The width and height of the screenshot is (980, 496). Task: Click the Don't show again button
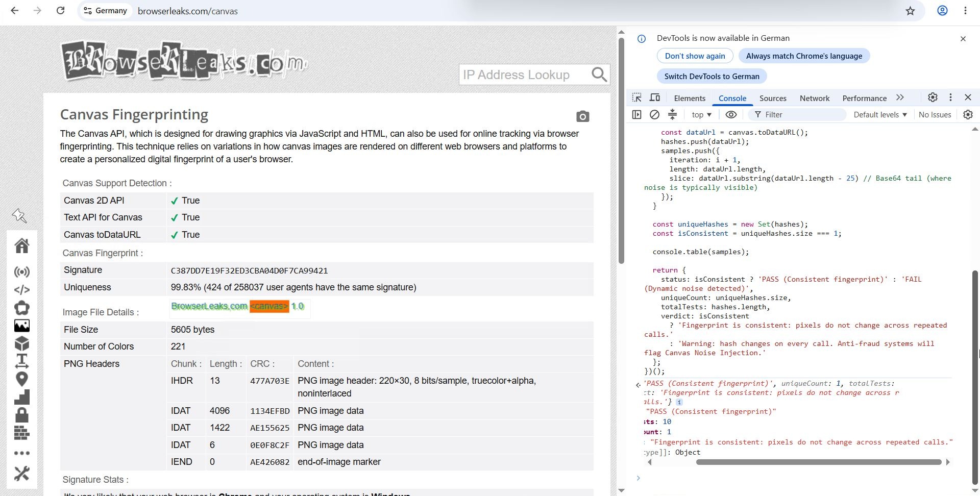(695, 56)
